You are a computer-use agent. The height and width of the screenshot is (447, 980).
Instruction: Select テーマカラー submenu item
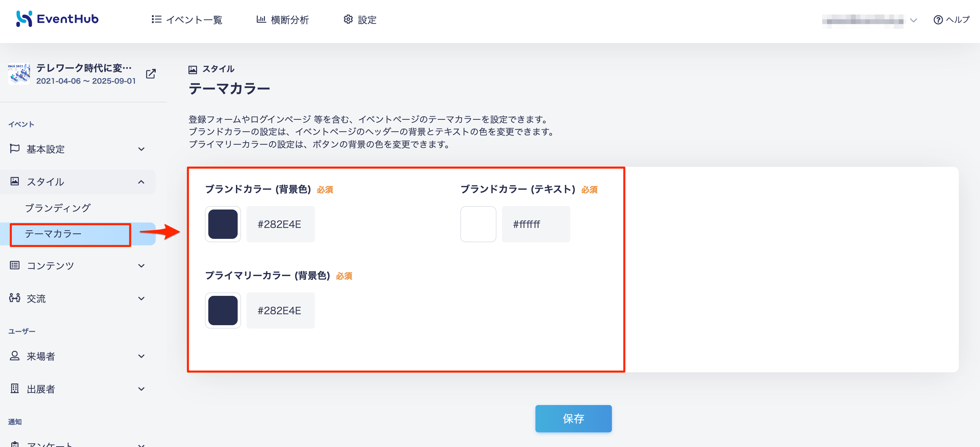click(78, 234)
